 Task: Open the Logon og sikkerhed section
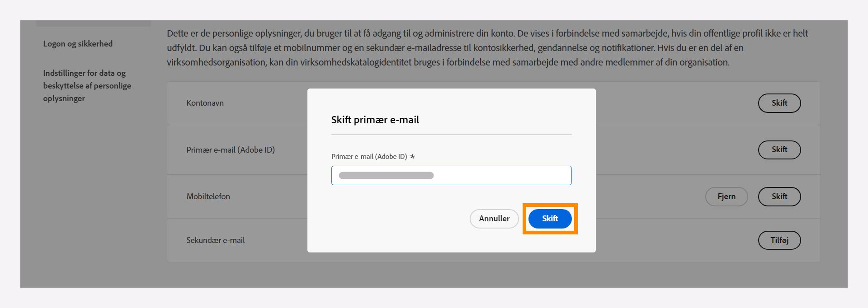coord(77,44)
